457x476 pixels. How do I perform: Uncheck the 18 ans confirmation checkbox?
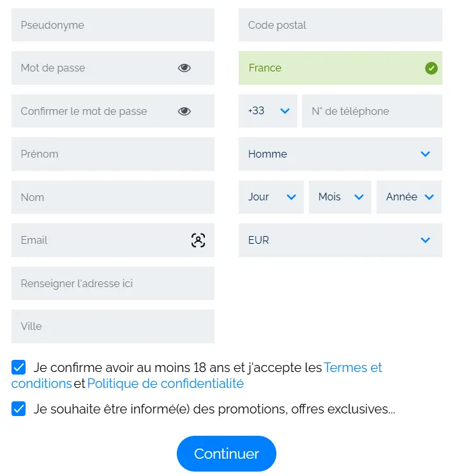(x=19, y=368)
